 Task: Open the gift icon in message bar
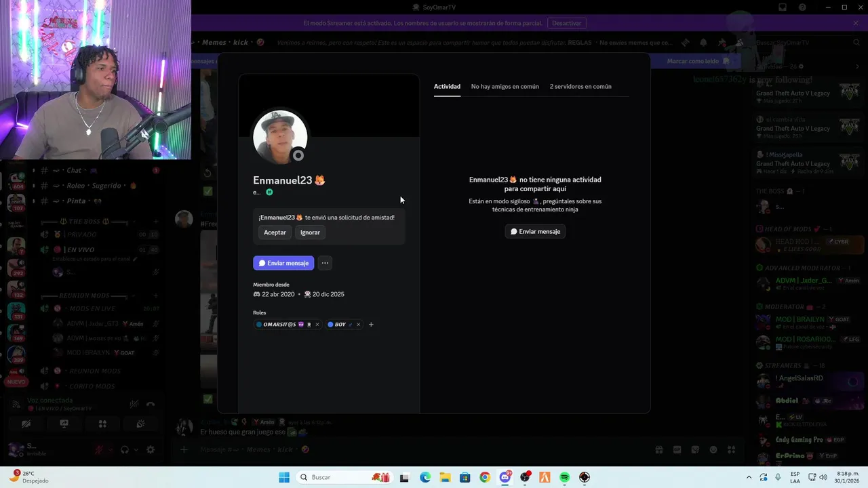658,449
